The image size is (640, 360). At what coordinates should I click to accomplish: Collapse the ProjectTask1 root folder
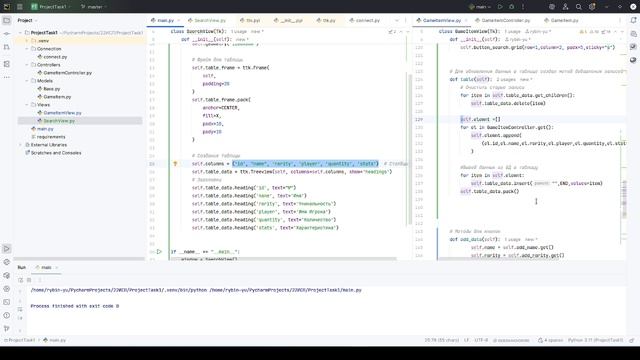(x=20, y=33)
